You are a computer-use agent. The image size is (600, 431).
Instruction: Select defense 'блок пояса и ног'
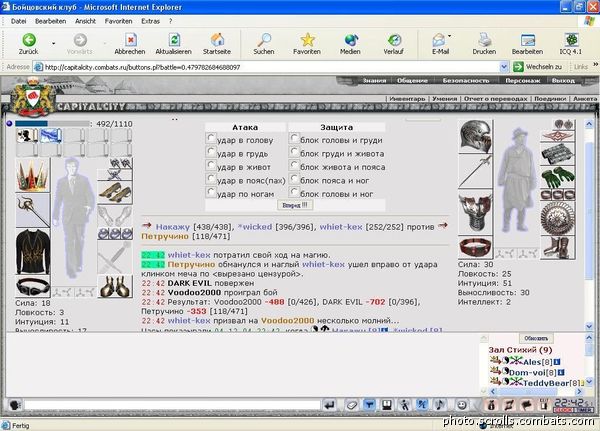(x=294, y=178)
